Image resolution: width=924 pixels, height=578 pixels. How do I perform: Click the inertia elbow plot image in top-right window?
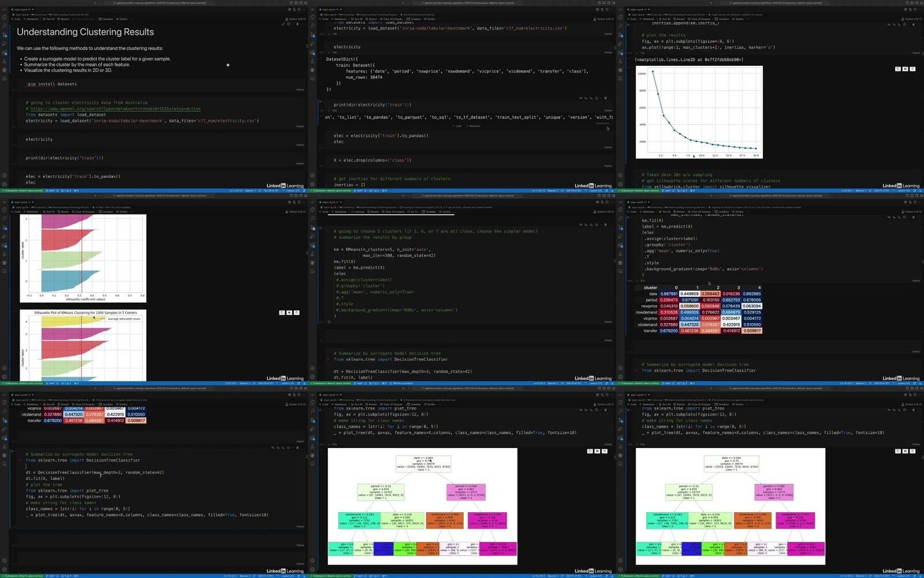tap(699, 112)
